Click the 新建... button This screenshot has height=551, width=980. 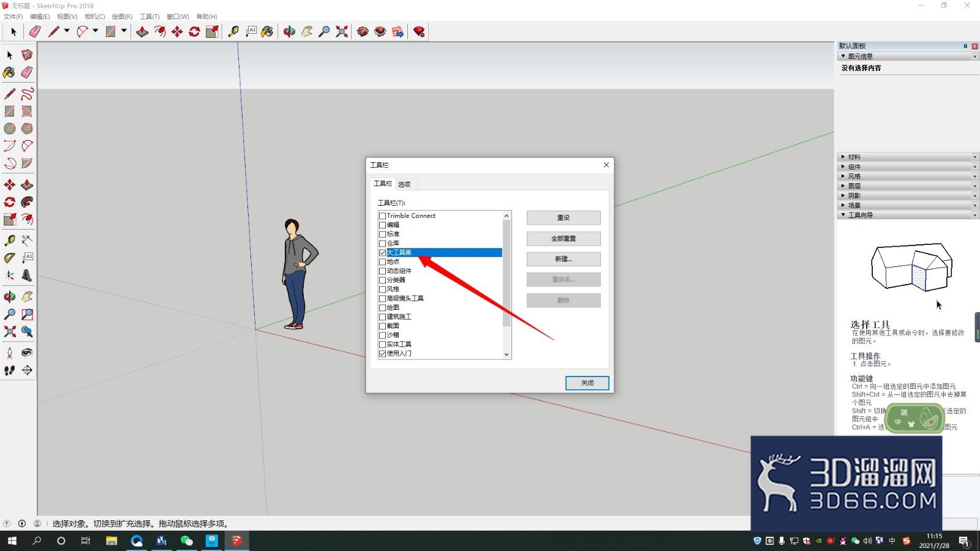[563, 259]
